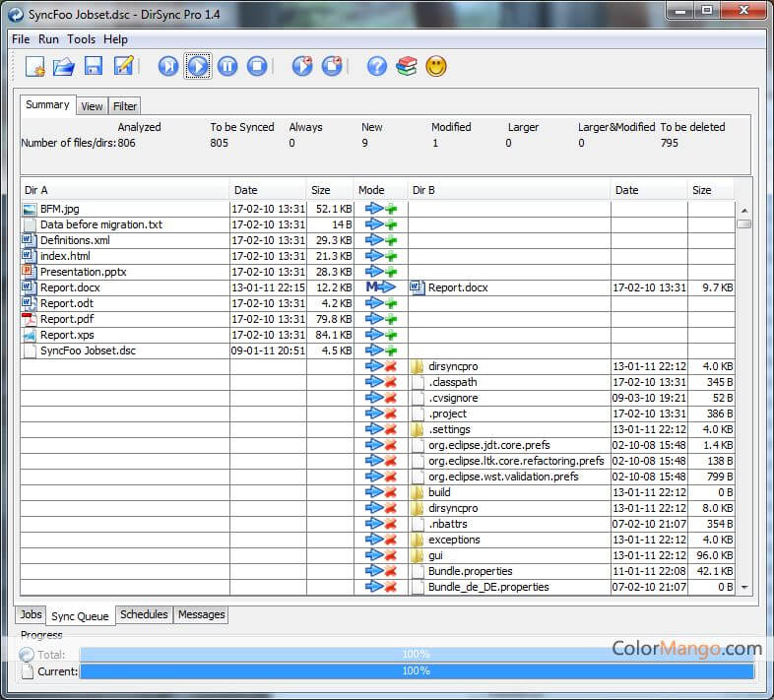The width and height of the screenshot is (774, 700).
Task: Open the documentation books icon
Action: tap(407, 66)
